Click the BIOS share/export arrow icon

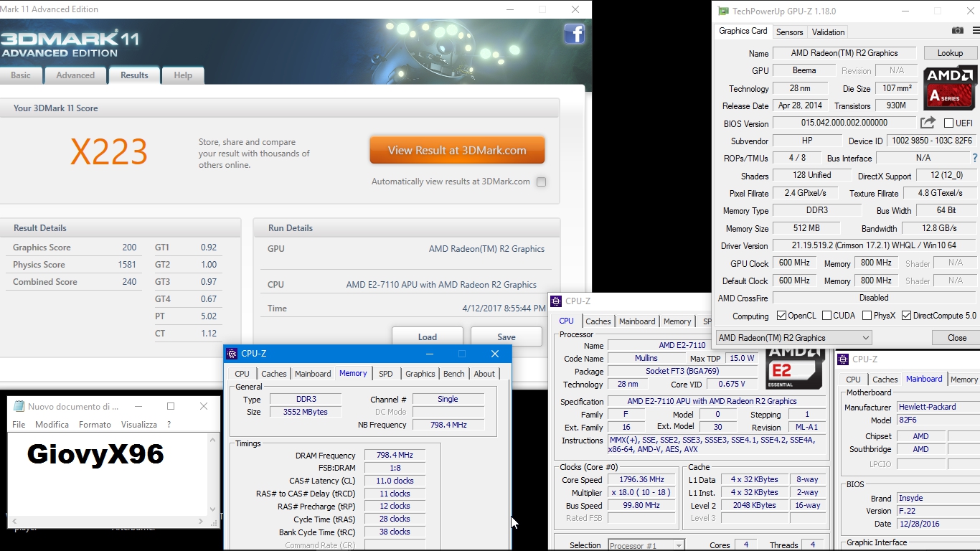click(x=928, y=123)
